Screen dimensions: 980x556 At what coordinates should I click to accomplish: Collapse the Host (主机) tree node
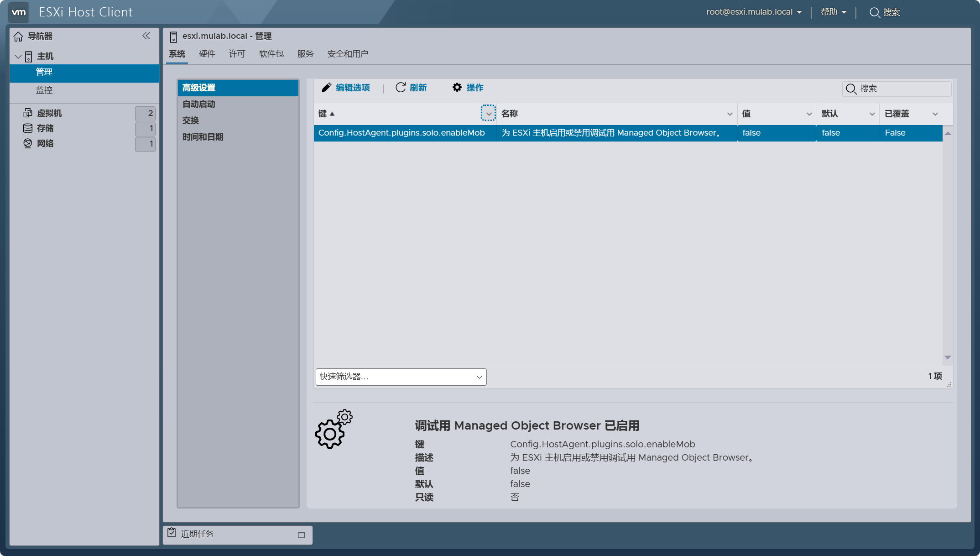(x=18, y=57)
